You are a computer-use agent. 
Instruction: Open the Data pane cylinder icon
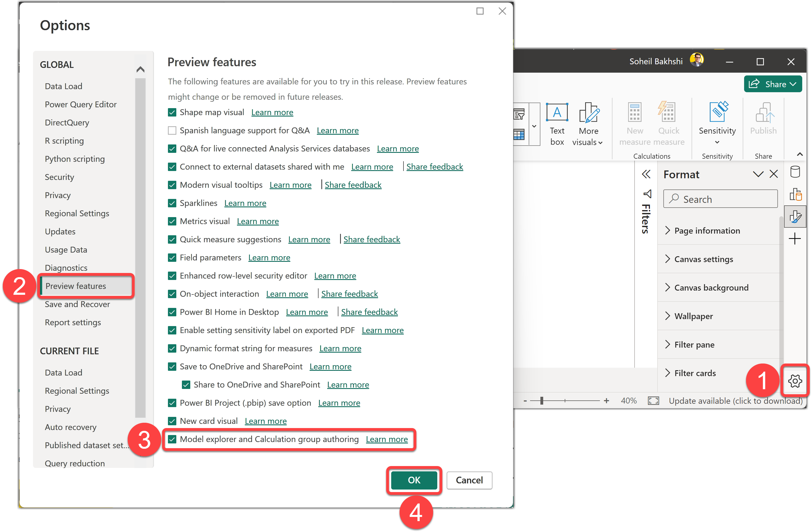coord(795,172)
